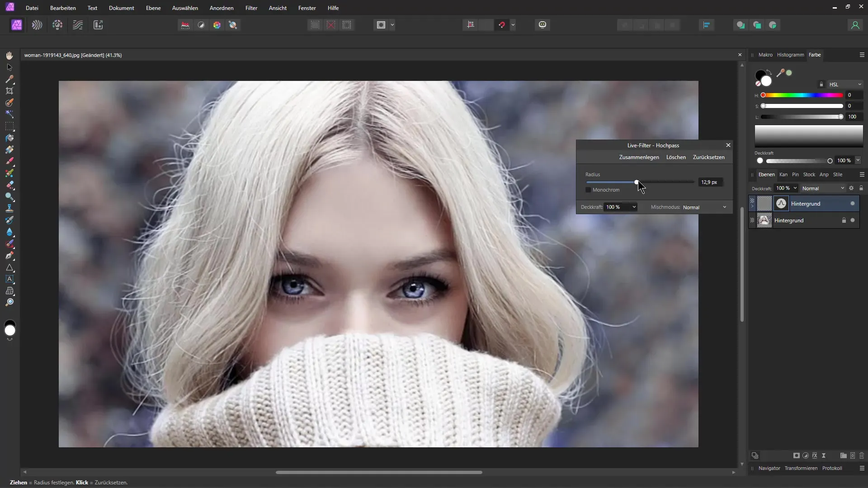Image resolution: width=868 pixels, height=488 pixels.
Task: Select the Zoom magnifier tool
Action: tap(9, 302)
